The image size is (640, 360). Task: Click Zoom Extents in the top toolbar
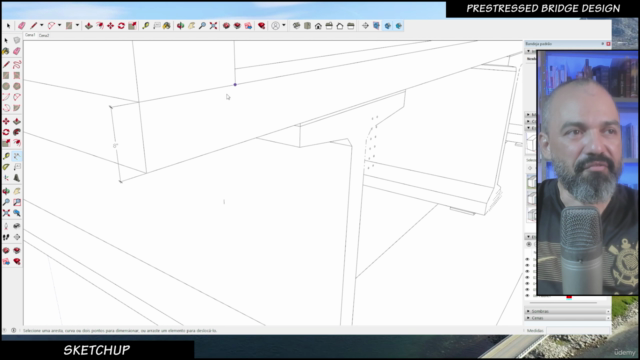pyautogui.click(x=213, y=26)
